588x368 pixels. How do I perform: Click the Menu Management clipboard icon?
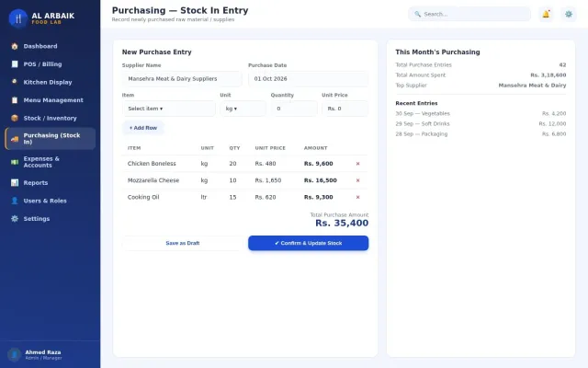click(15, 100)
